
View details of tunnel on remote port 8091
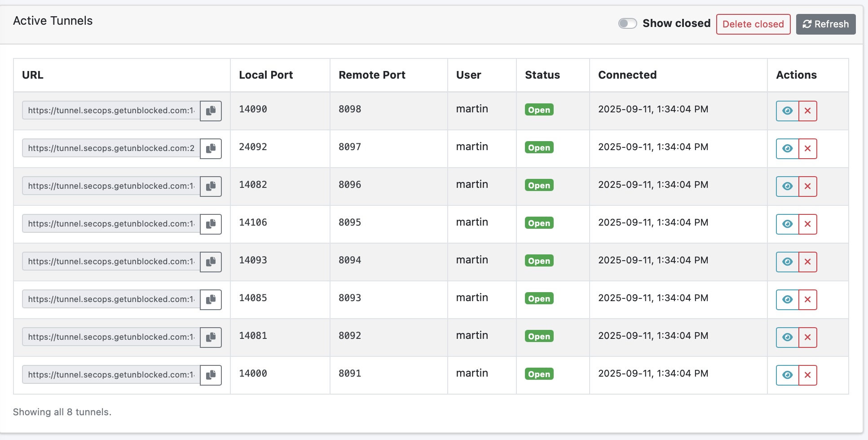(787, 375)
